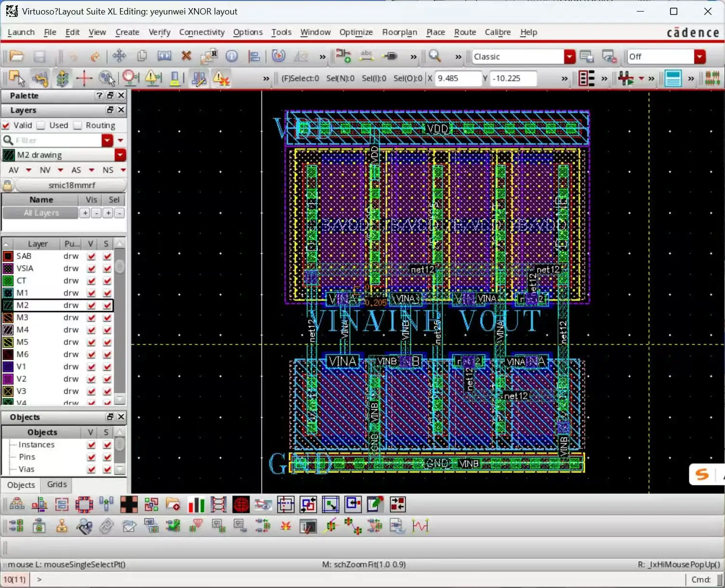Click the red crosshair icon
The image size is (725, 588).
coord(84,78)
